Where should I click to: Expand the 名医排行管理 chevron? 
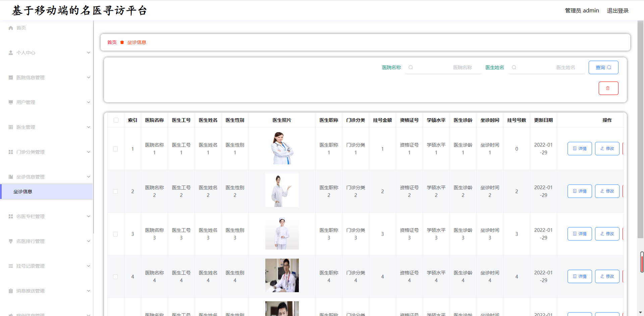(89, 241)
